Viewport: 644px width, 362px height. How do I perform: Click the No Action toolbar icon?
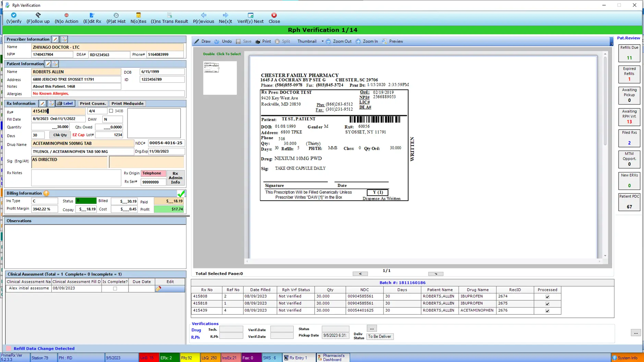(66, 18)
